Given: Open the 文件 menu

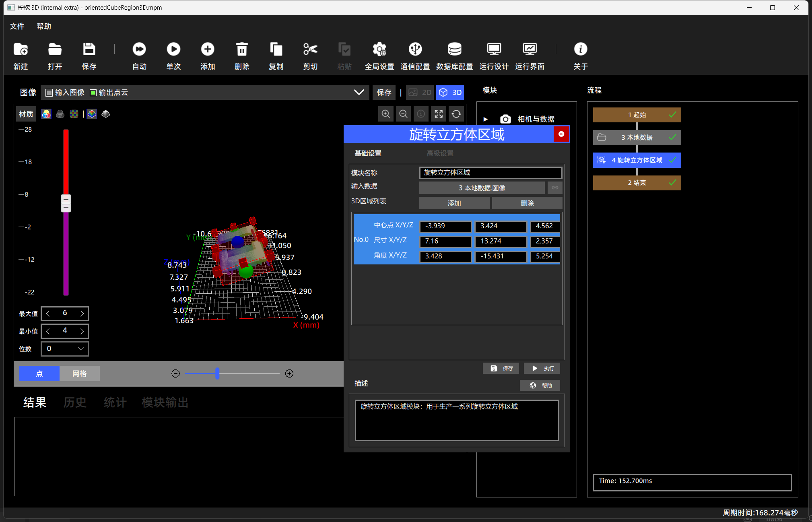Looking at the screenshot, I should (x=17, y=26).
